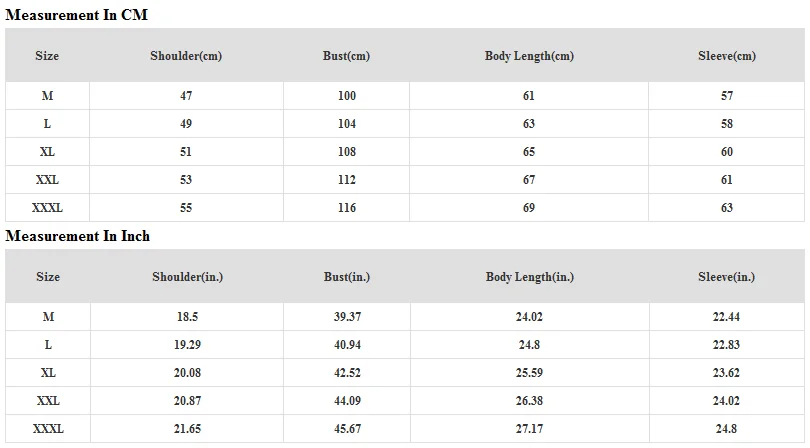Screen dimensions: 810x448
Task: Select the shoulder value 47 for size M
Action: pyautogui.click(x=186, y=96)
